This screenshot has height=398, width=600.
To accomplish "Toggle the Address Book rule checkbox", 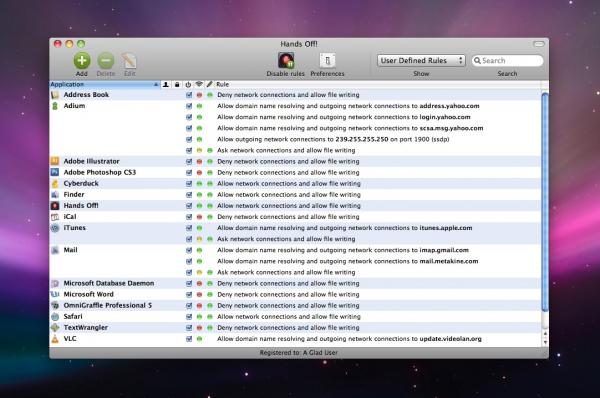I will click(x=189, y=95).
